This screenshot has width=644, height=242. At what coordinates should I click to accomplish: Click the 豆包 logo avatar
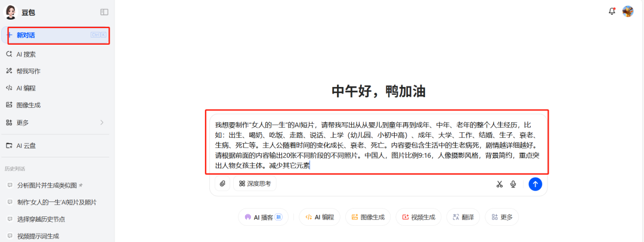click(11, 12)
